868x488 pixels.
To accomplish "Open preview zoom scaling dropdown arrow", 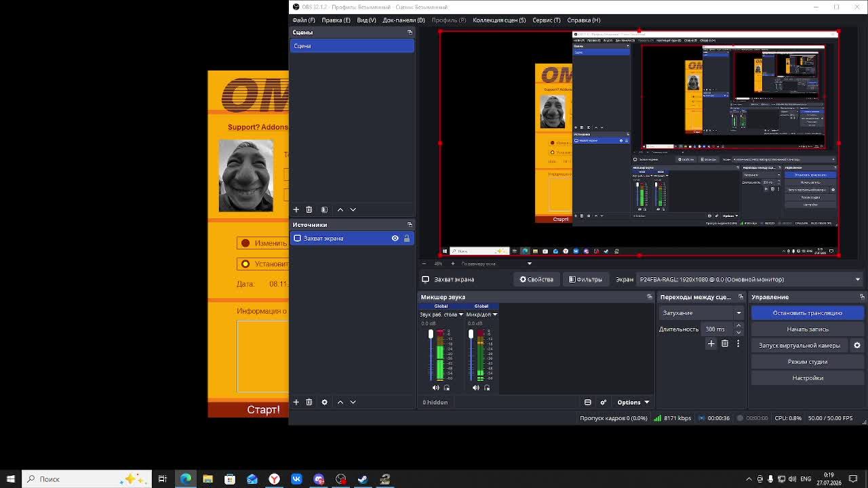I will pos(530,264).
